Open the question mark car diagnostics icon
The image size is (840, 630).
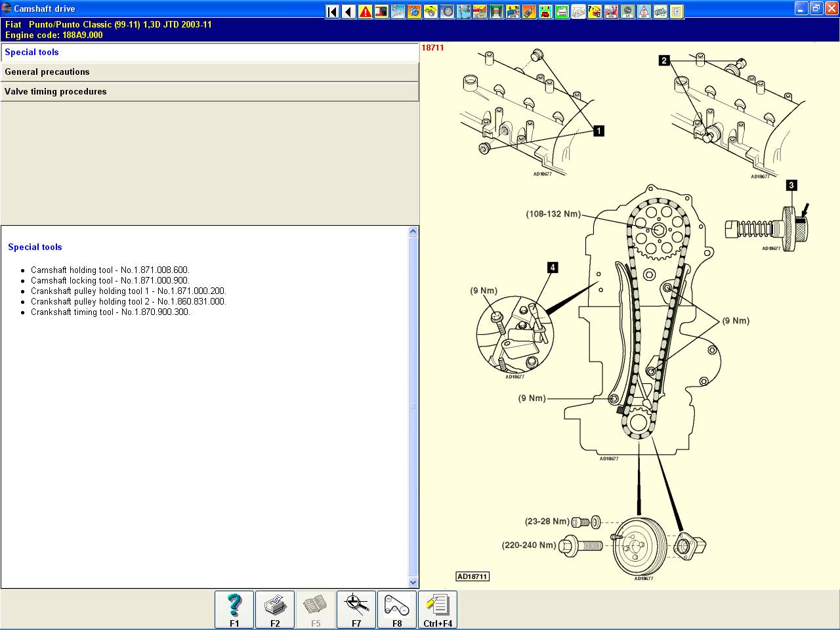tap(595, 11)
